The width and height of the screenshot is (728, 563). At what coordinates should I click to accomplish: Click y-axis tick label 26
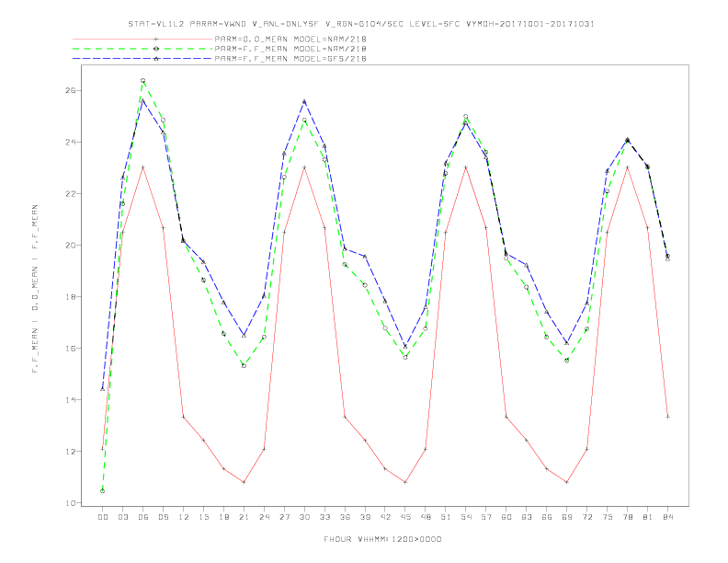[x=71, y=90]
